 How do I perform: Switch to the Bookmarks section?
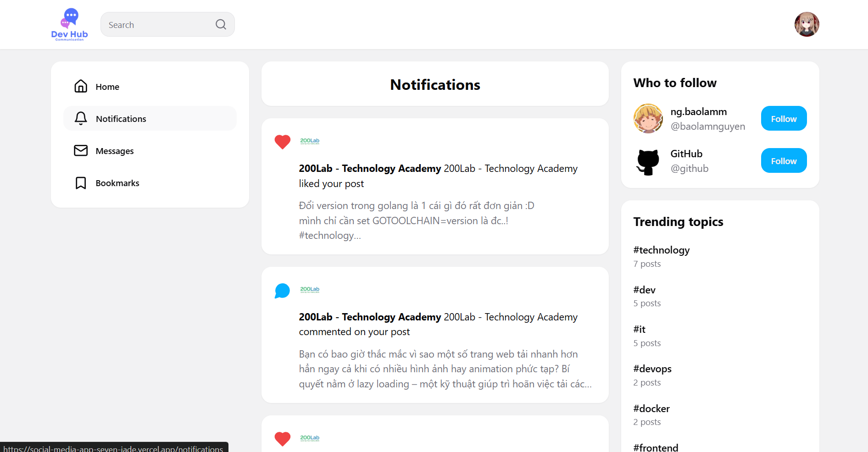tap(117, 182)
